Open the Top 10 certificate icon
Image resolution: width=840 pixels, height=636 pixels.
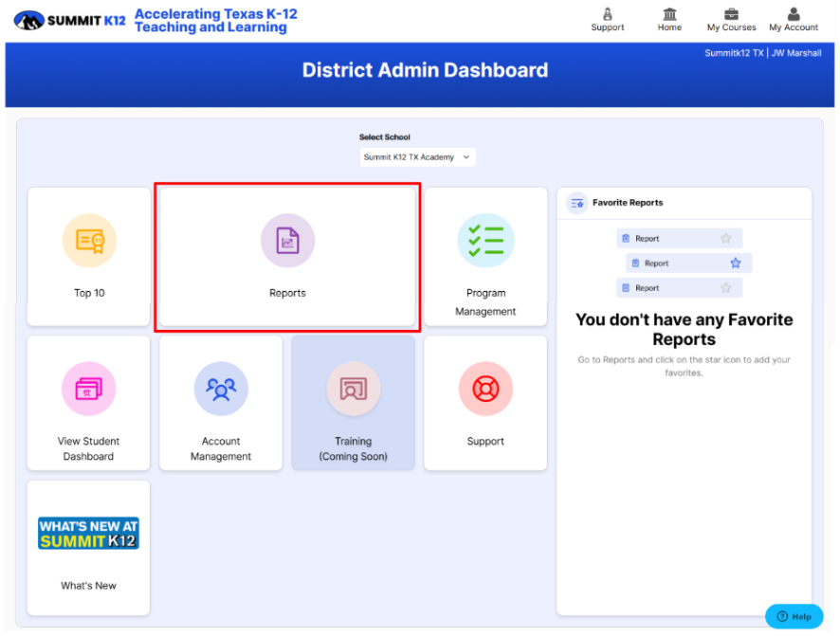(89, 241)
